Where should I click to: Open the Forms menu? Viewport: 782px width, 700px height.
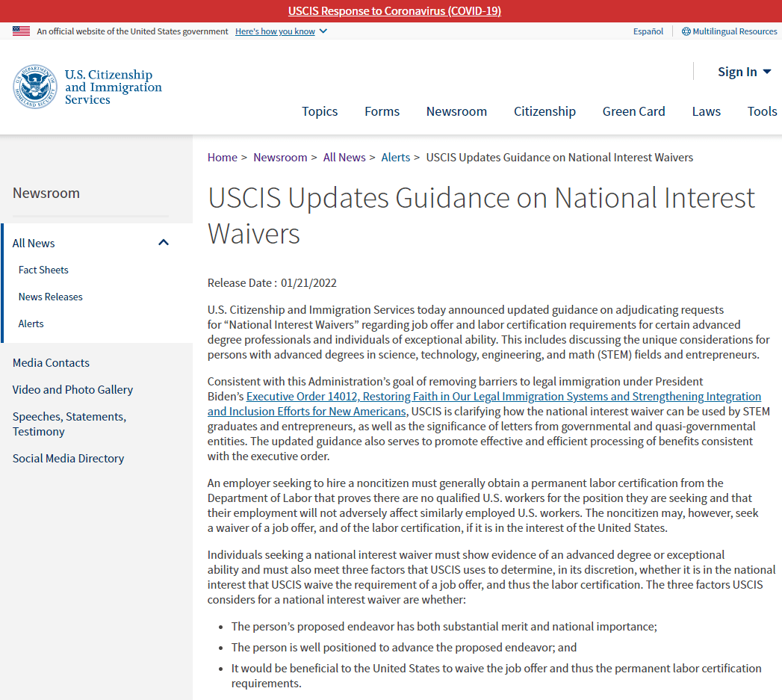click(382, 111)
